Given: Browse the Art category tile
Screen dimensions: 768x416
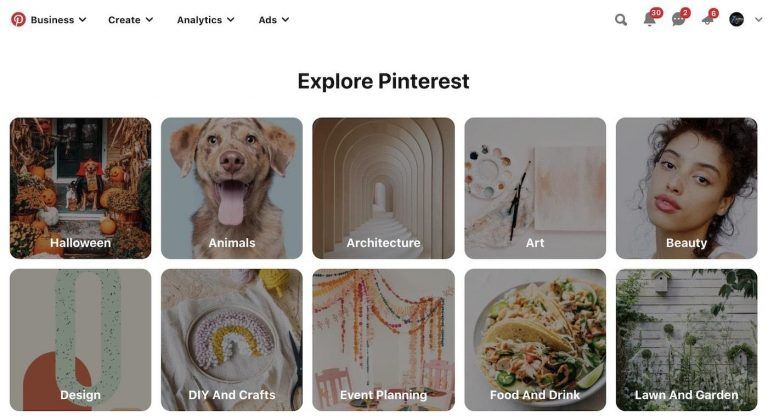Looking at the screenshot, I should pos(535,188).
